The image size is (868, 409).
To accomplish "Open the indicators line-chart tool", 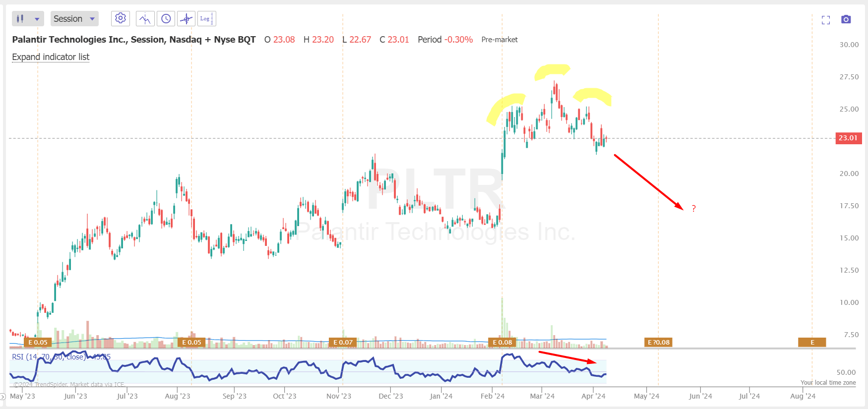I will tap(145, 19).
